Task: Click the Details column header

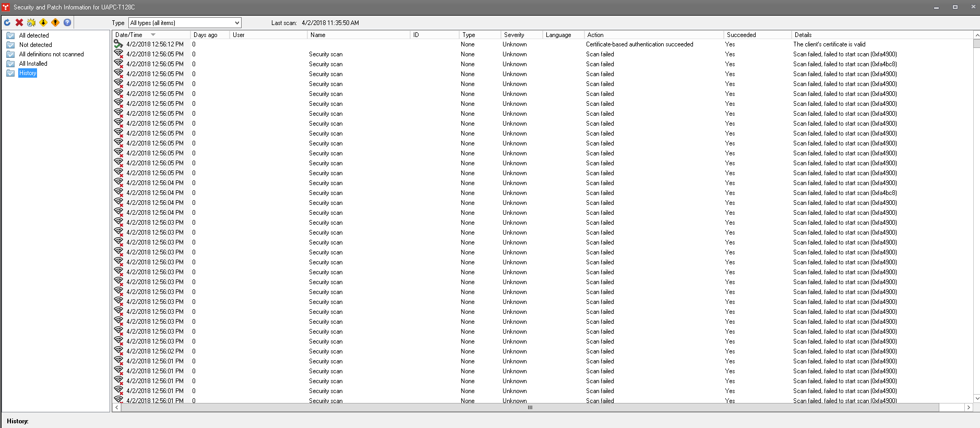Action: [x=803, y=35]
